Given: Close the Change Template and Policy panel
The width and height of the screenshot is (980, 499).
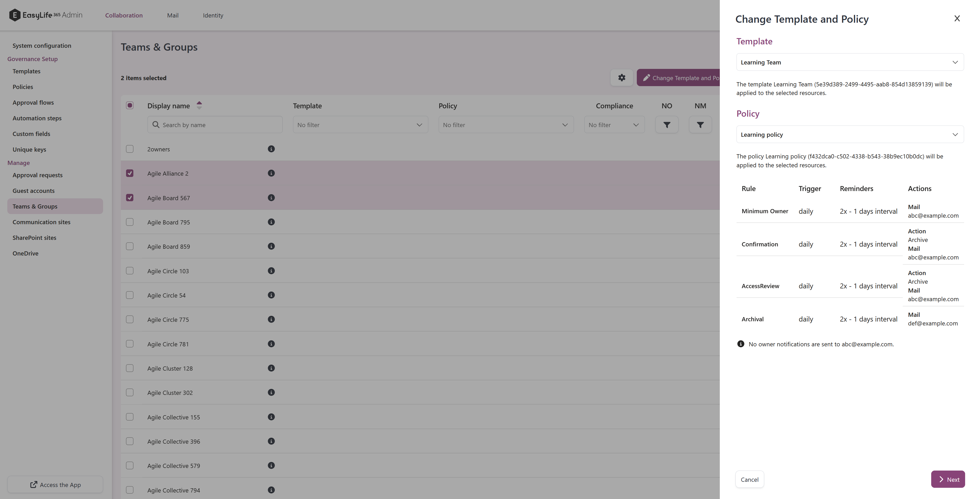Looking at the screenshot, I should [x=957, y=19].
